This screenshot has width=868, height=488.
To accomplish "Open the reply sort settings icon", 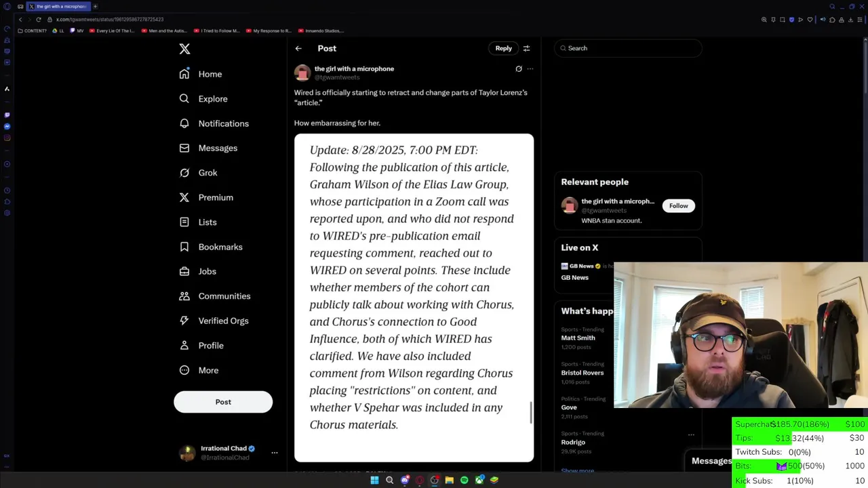I will pyautogui.click(x=526, y=48).
